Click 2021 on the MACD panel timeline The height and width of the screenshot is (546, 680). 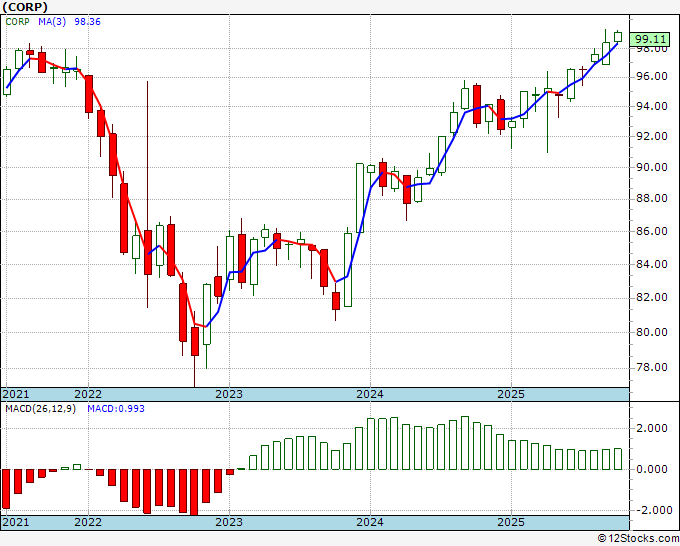[16, 522]
